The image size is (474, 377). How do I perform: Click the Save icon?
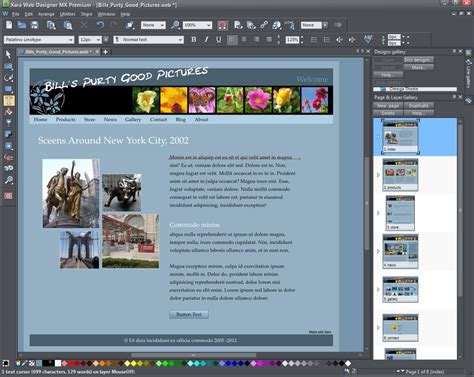[x=34, y=25]
